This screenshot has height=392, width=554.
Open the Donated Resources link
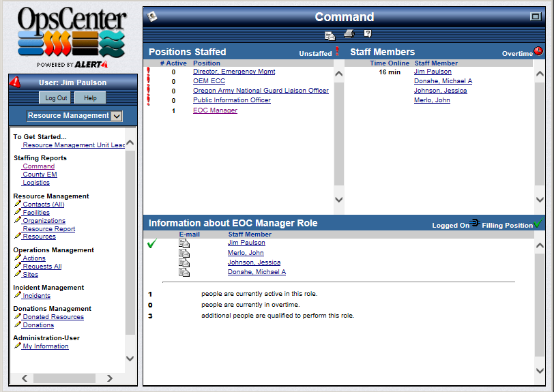[x=53, y=317]
